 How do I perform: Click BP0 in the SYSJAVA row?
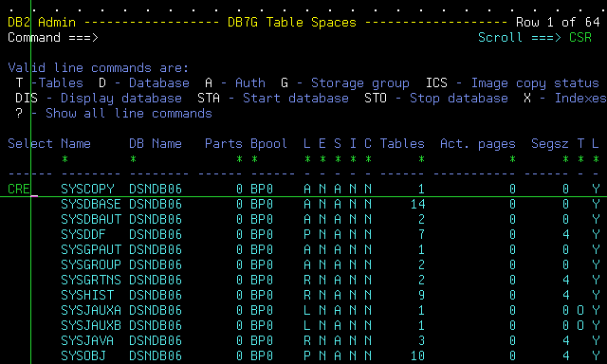(262, 340)
